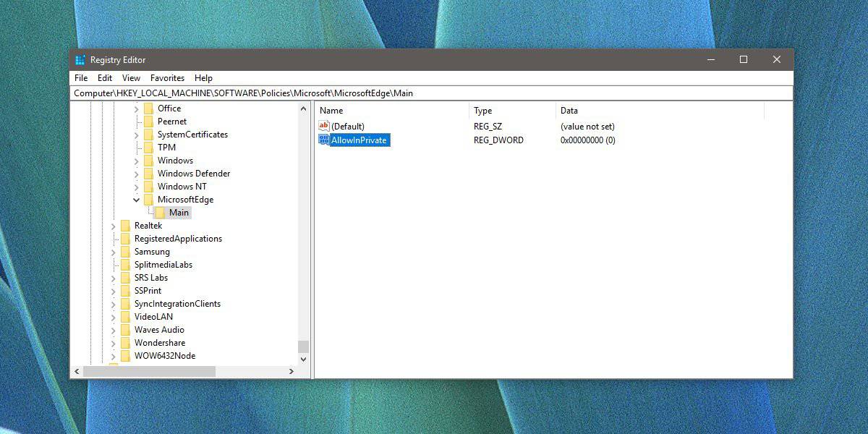Viewport: 868px width, 434px height.
Task: Open the Help menu
Action: point(203,78)
